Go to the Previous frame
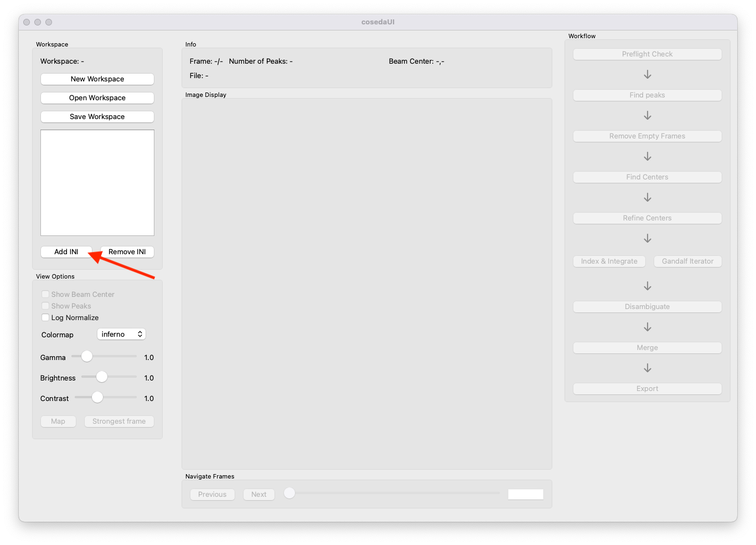Viewport: 756px width, 545px height. 213,495
